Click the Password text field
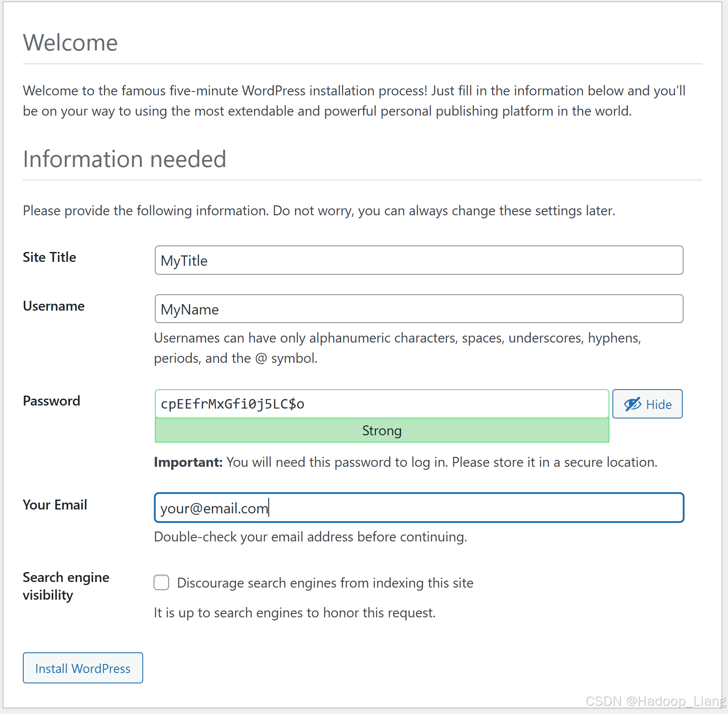The image size is (728, 714). [x=382, y=404]
